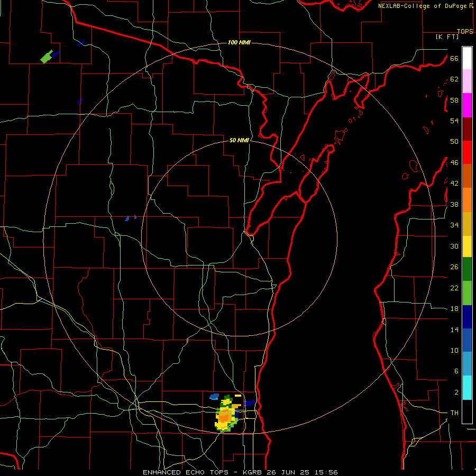Select the bright red legend band
Image resolution: width=476 pixels, height=476 pixels.
(467, 152)
